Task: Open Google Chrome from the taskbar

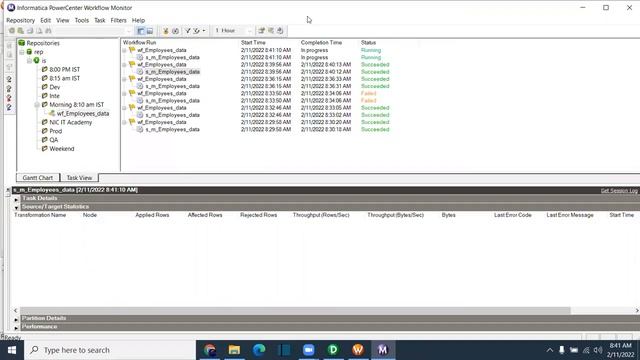Action: (x=210, y=350)
